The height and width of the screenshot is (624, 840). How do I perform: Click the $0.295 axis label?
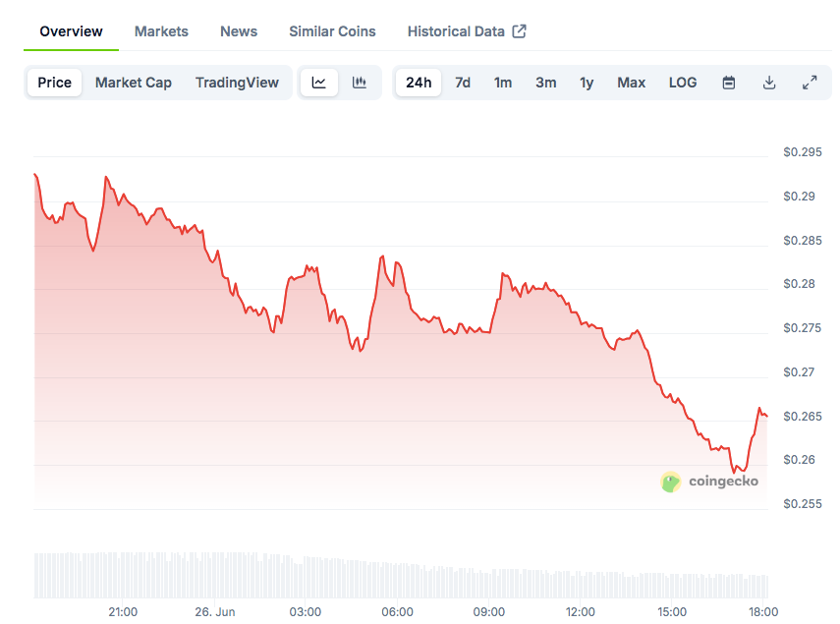[803, 152]
